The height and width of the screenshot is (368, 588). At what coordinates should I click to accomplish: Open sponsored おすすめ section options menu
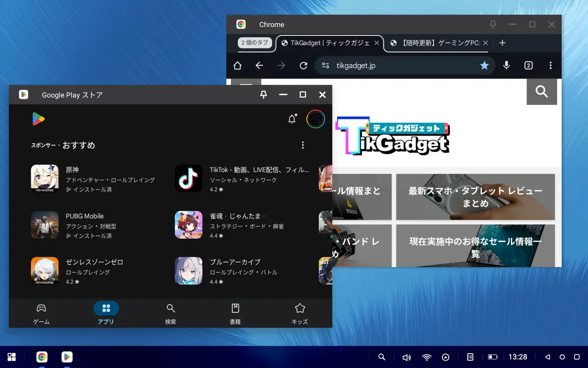(x=302, y=145)
